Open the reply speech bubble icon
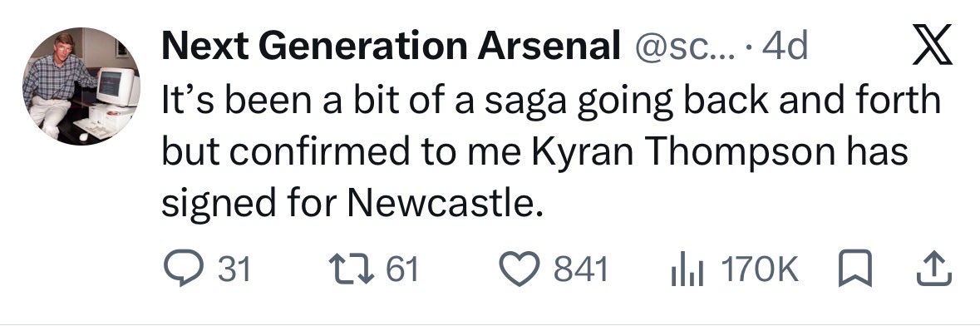 pyautogui.click(x=181, y=269)
